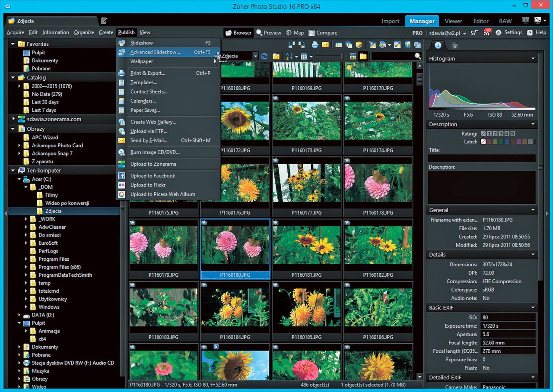This screenshot has height=392, width=553.
Task: Click the browser search field
Action: [392, 57]
